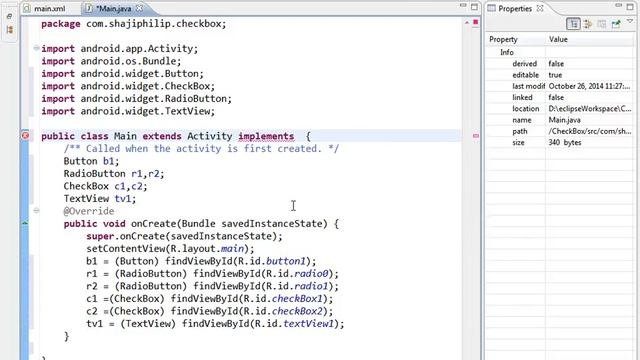Select the last modified property row
The height and width of the screenshot is (360, 640).
560,86
